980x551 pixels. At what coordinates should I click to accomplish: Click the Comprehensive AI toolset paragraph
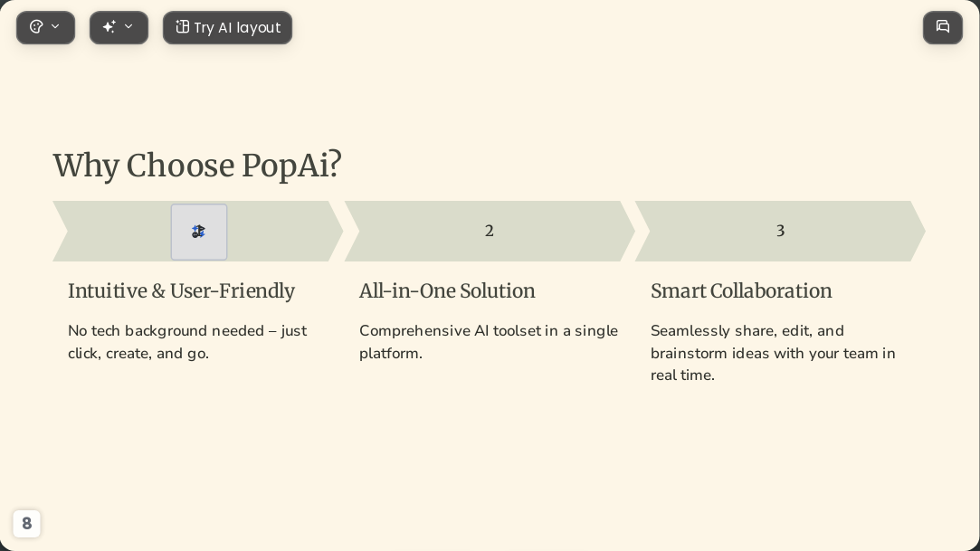click(x=489, y=342)
